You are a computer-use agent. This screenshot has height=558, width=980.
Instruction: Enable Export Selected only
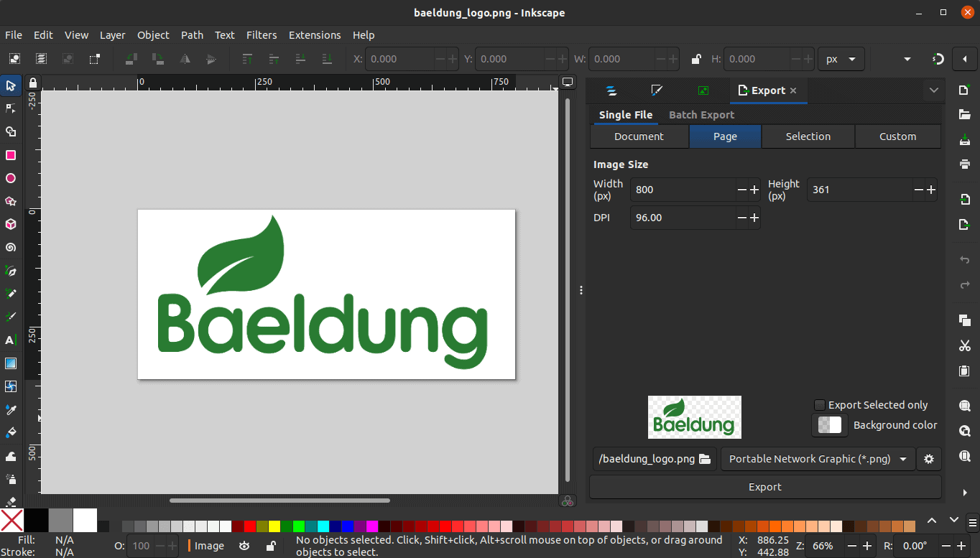click(x=819, y=404)
